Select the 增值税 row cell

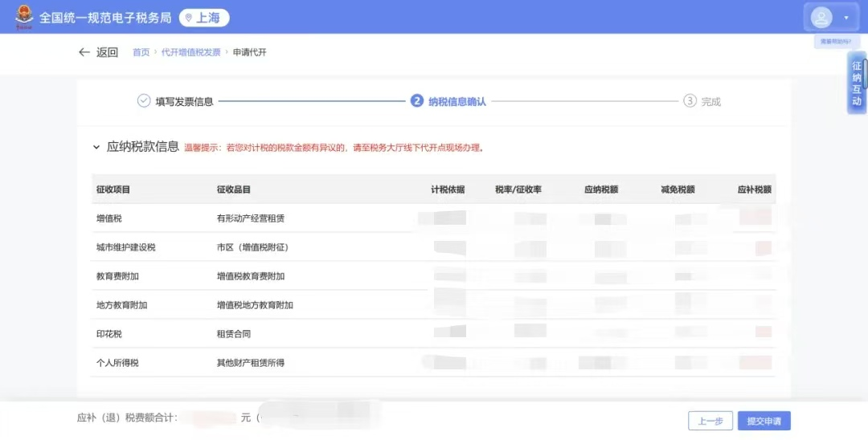click(x=109, y=218)
